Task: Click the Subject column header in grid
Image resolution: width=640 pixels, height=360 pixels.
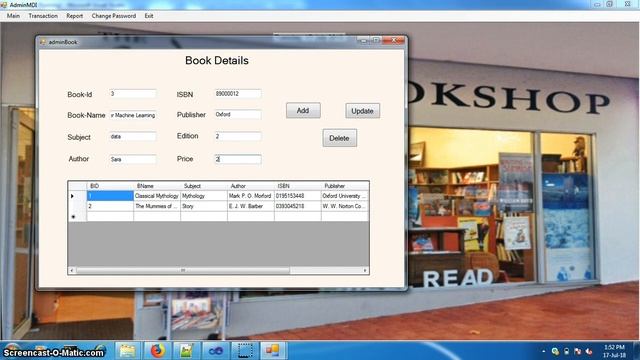Action: [204, 186]
